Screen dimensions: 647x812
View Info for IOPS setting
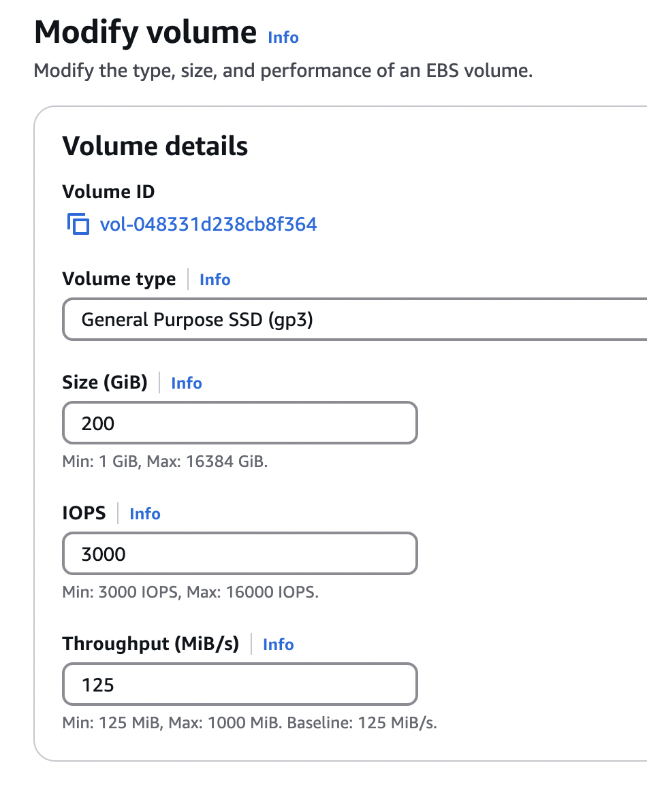pyautogui.click(x=145, y=514)
